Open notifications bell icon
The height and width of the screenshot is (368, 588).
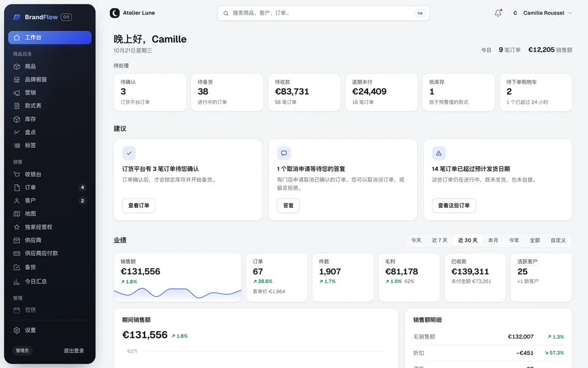498,13
